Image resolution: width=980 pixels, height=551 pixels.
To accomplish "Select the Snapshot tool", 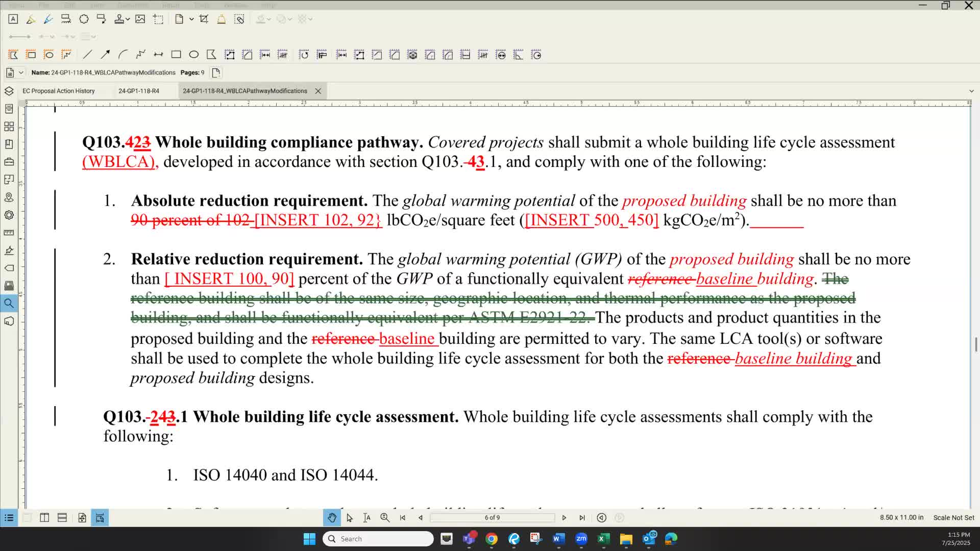I will click(158, 19).
